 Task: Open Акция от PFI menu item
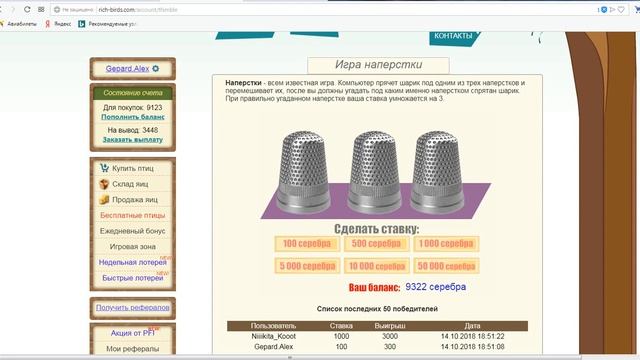pyautogui.click(x=133, y=333)
